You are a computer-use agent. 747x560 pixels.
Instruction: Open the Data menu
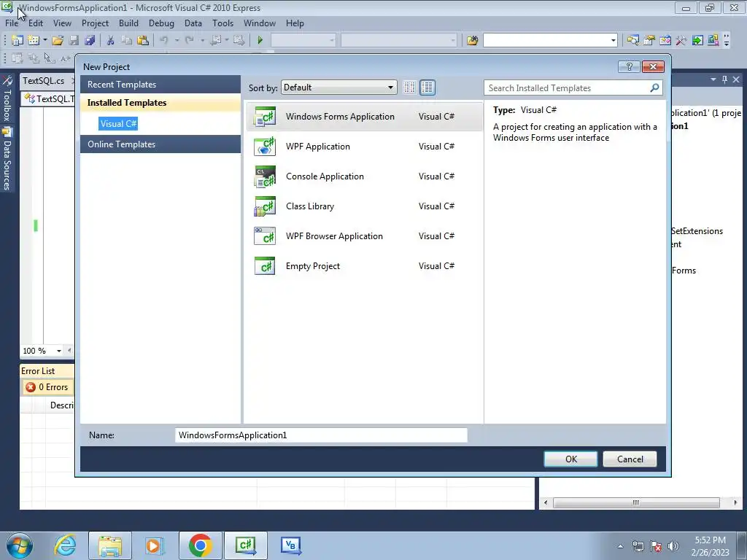pyautogui.click(x=193, y=23)
